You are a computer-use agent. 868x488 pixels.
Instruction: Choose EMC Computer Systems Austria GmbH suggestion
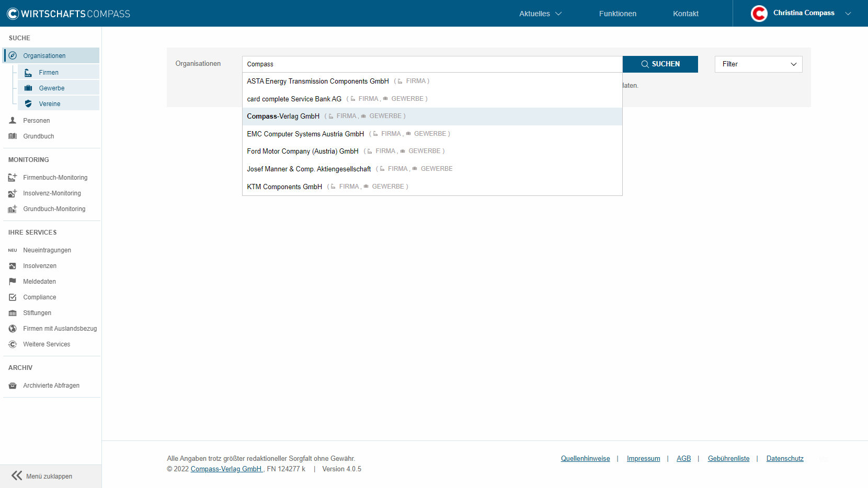[x=432, y=134]
